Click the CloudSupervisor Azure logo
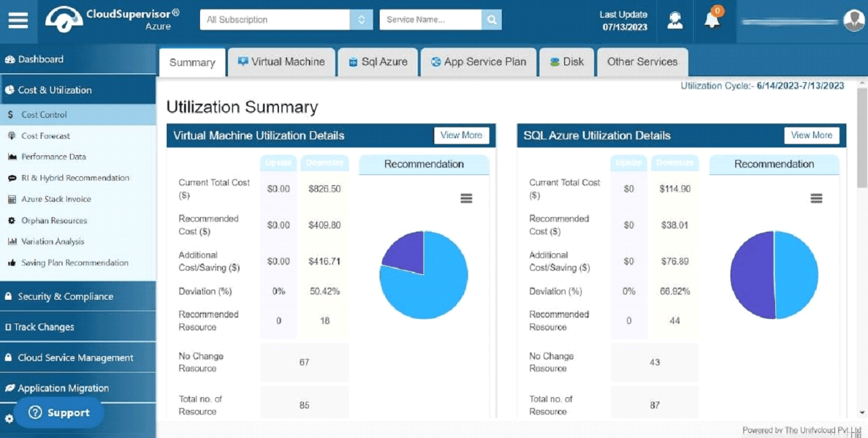 click(x=112, y=20)
